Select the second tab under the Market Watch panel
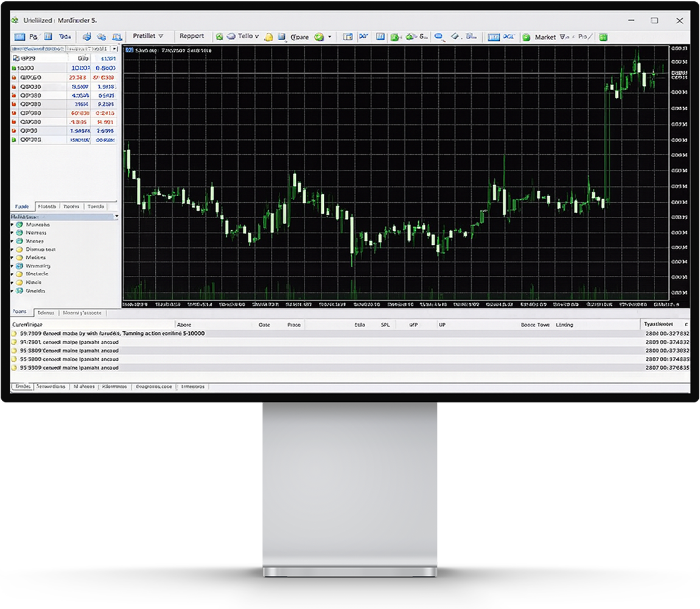The height and width of the screenshot is (609, 700). pos(47,206)
